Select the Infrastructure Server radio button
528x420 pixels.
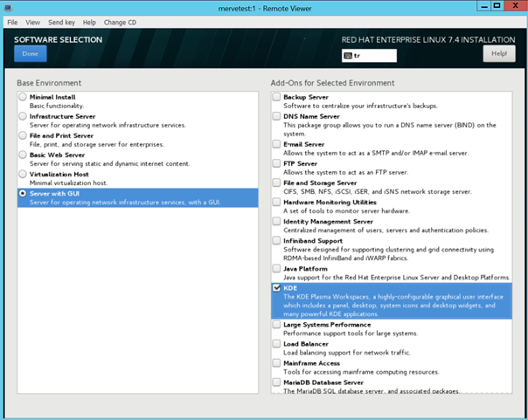23,116
